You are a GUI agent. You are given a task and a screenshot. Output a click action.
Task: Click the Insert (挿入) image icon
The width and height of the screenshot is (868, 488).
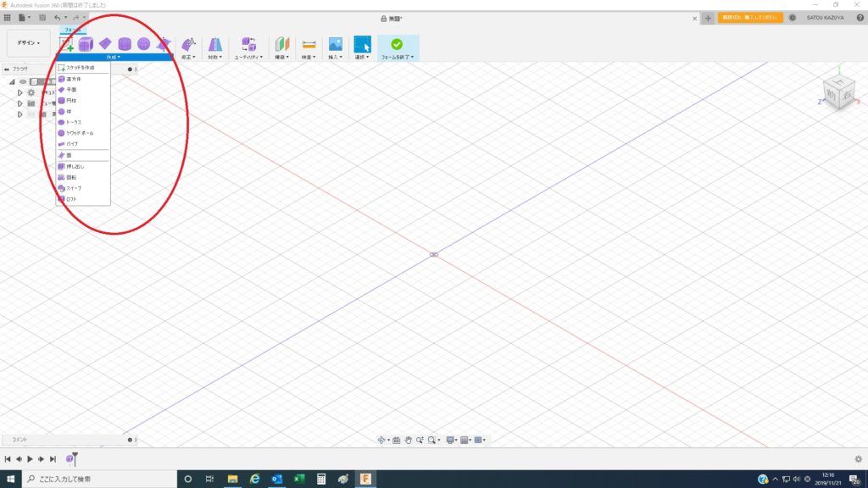click(x=336, y=44)
